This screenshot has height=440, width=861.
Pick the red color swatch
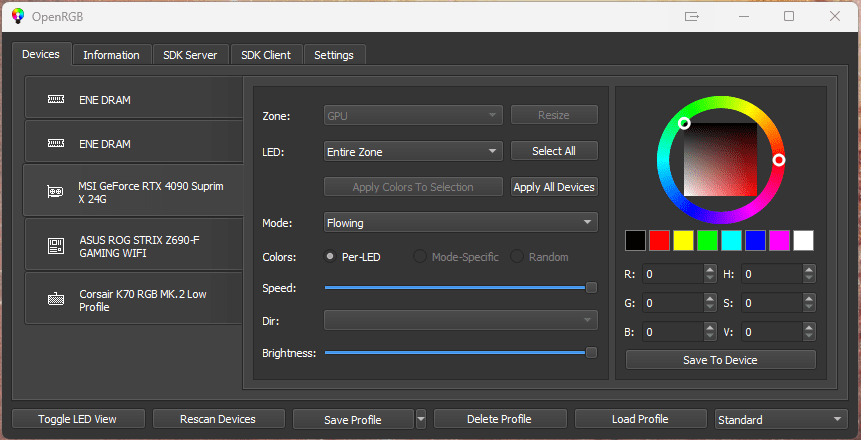660,240
